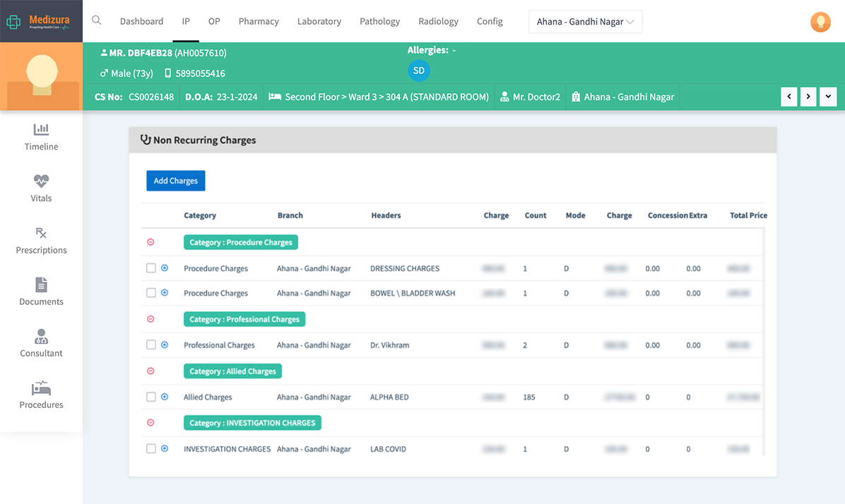The height and width of the screenshot is (504, 845).
Task: Open the Laboratory menu
Action: (319, 22)
